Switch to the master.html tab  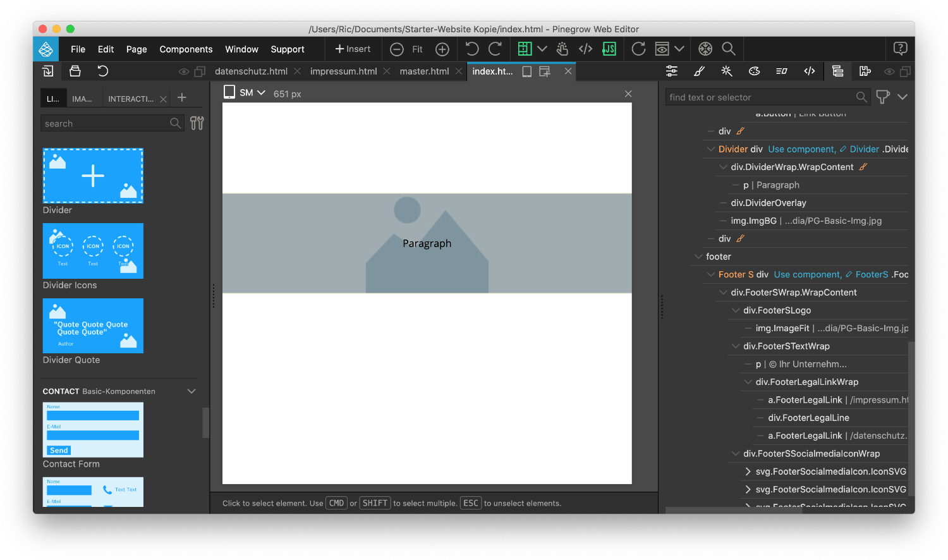click(x=424, y=71)
